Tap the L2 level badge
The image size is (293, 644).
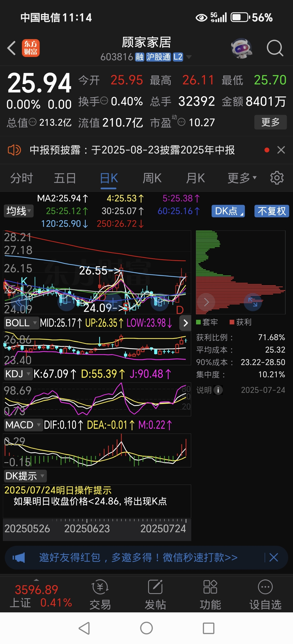point(178,57)
